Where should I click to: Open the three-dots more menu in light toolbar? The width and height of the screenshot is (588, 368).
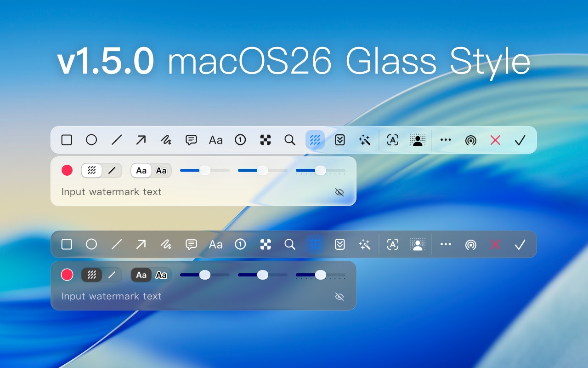pos(446,140)
